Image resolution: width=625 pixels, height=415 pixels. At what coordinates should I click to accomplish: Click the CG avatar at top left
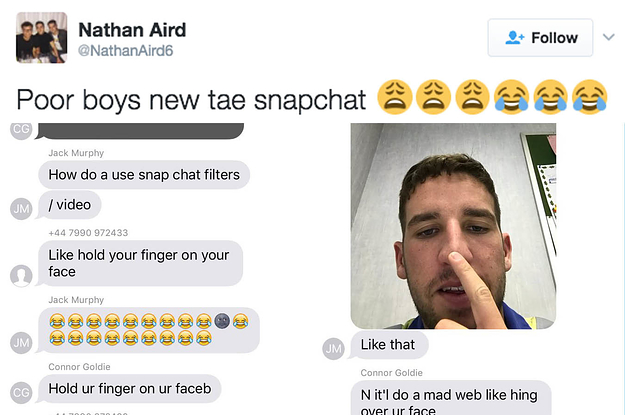21,130
